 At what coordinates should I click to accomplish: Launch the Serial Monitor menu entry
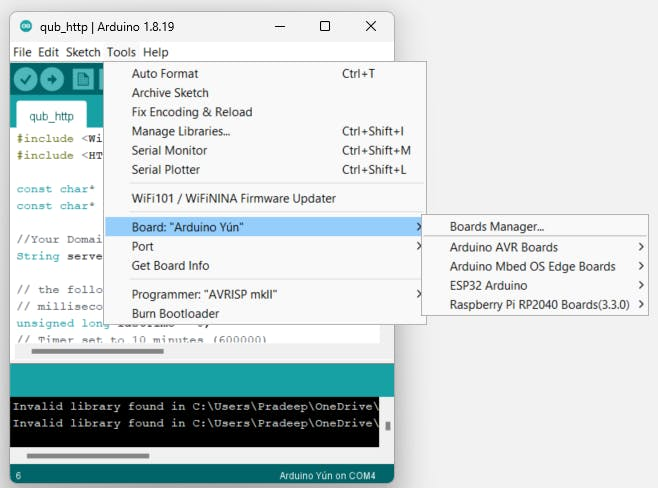[168, 150]
